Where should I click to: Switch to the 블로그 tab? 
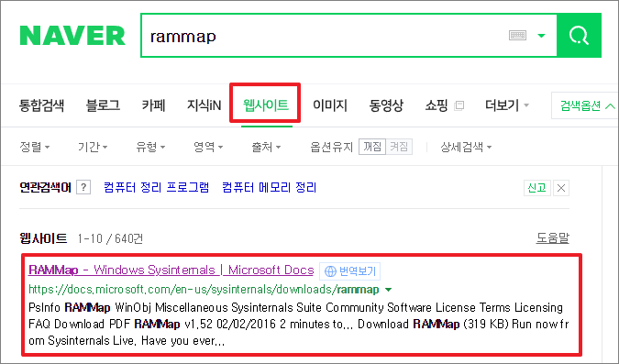pyautogui.click(x=103, y=105)
